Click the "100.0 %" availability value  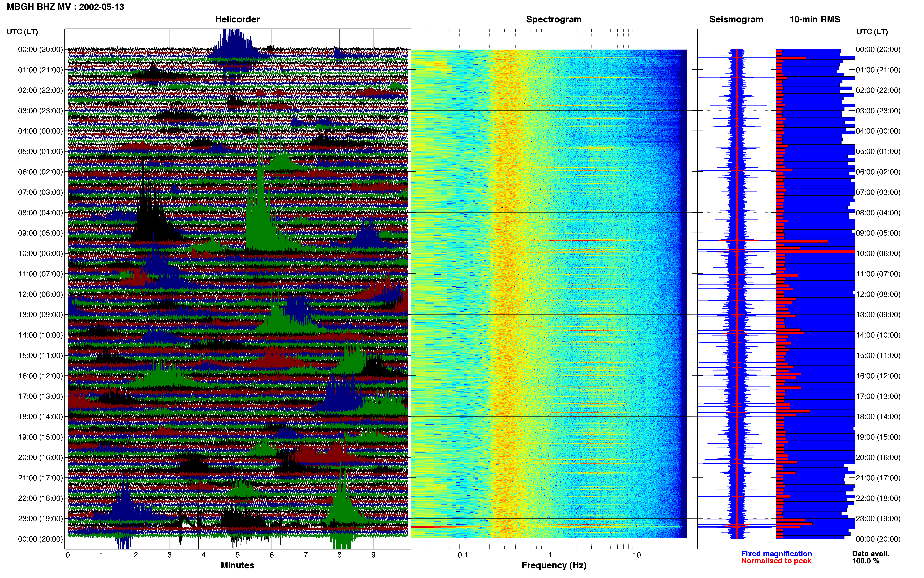(x=865, y=561)
